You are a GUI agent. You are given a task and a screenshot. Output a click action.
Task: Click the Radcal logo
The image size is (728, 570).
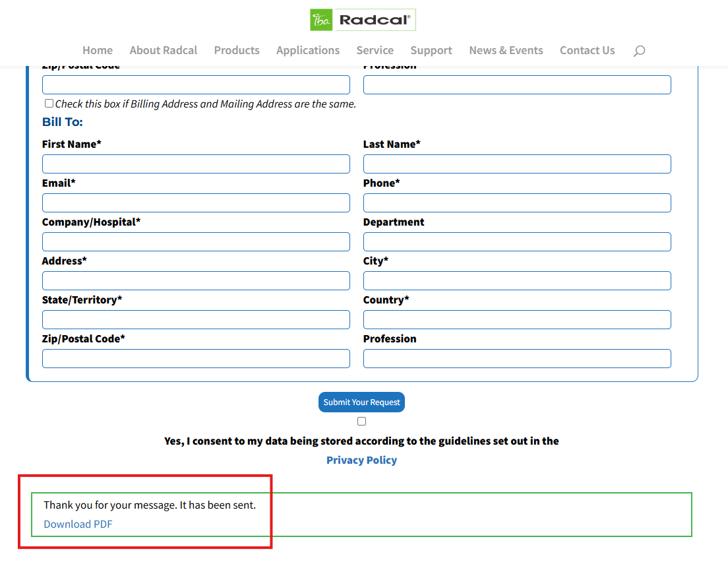363,20
